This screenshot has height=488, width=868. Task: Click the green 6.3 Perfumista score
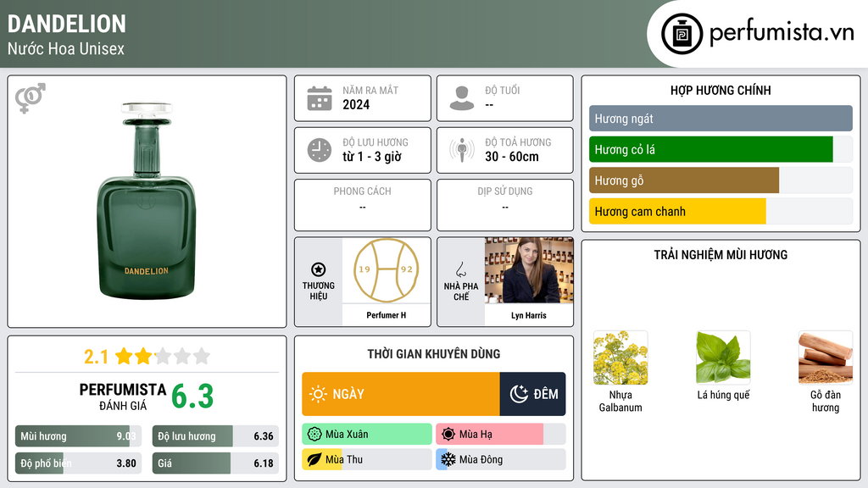(192, 396)
